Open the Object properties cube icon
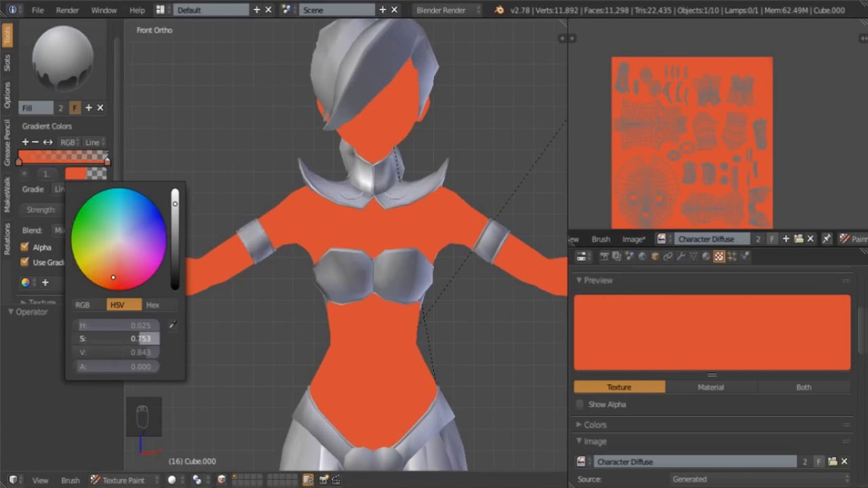 (x=655, y=256)
